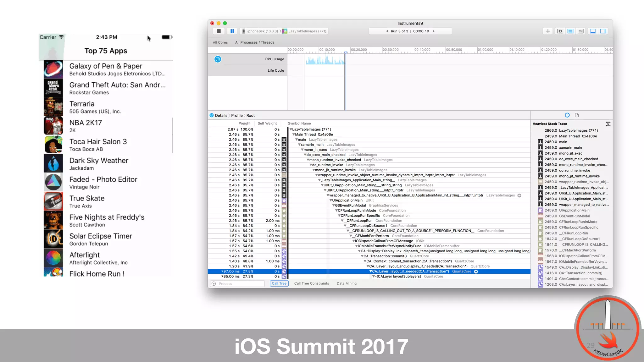The width and height of the screenshot is (644, 362).
Task: Tap the Terraria app icon
Action: [53, 107]
